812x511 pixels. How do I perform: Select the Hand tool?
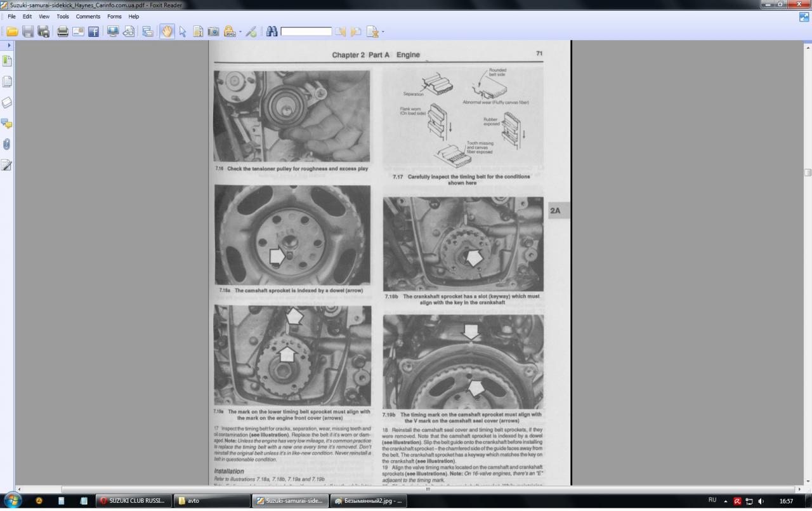click(x=167, y=31)
